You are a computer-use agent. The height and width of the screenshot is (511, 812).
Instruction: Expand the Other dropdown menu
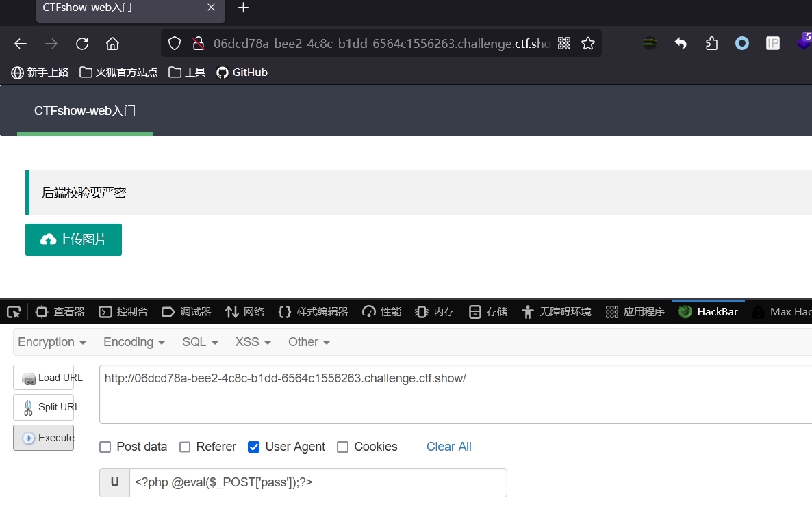[309, 343]
